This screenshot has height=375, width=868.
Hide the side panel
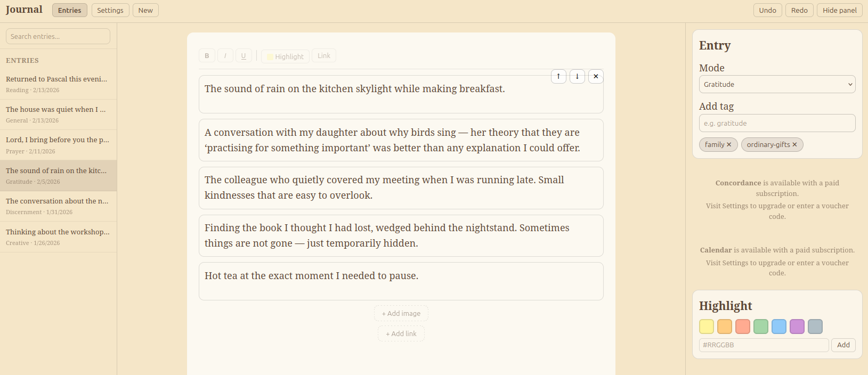[x=839, y=10]
